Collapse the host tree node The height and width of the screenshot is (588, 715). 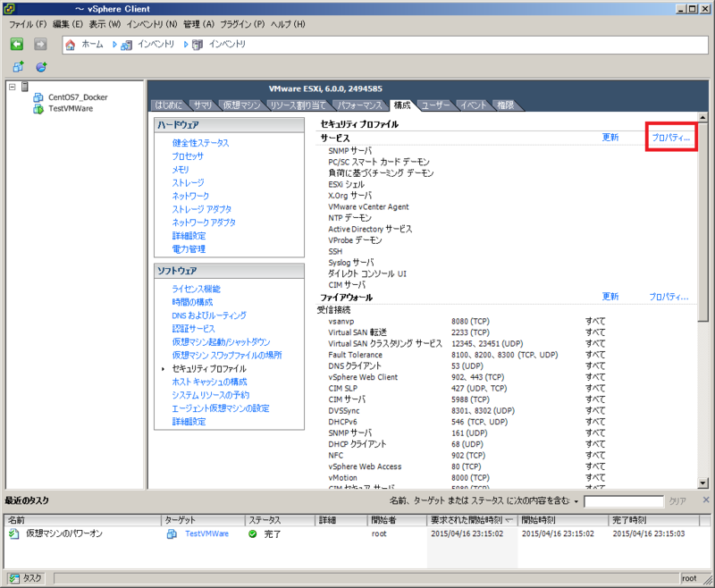click(13, 87)
